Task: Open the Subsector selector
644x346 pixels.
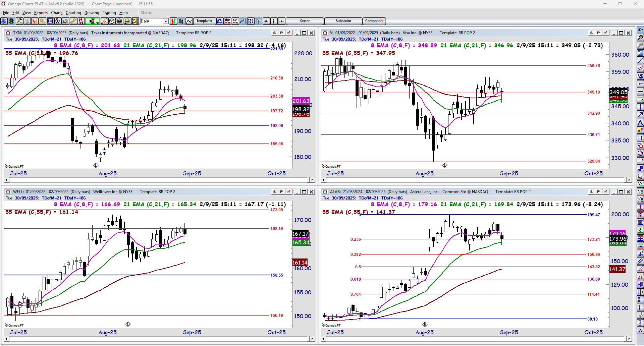Action: pyautogui.click(x=343, y=21)
